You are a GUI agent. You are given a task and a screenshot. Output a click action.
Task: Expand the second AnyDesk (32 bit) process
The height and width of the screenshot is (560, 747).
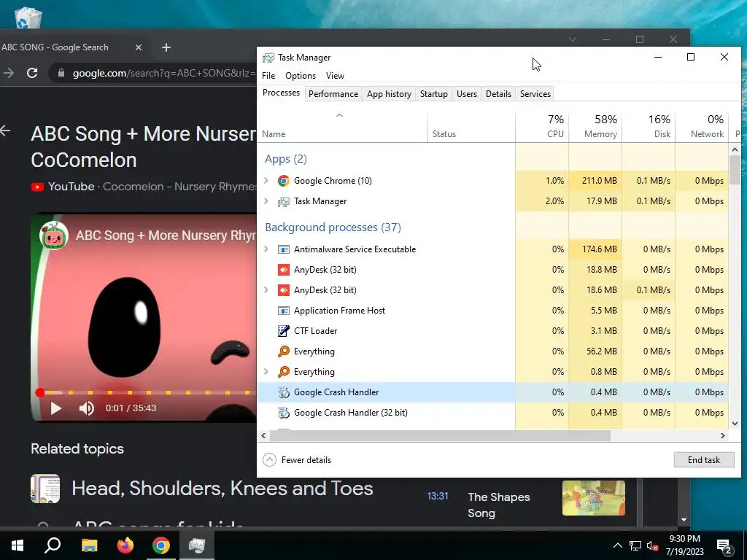coord(266,290)
